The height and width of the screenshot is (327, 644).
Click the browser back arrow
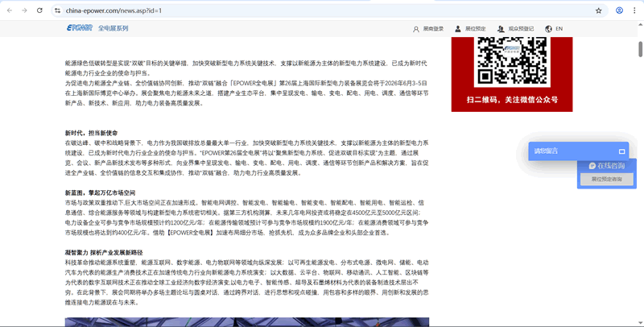[9, 10]
